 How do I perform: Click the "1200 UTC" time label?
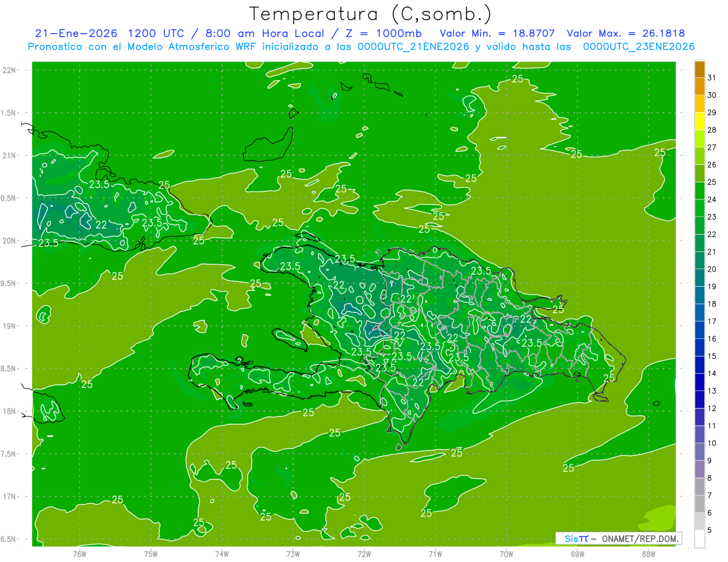click(156, 33)
